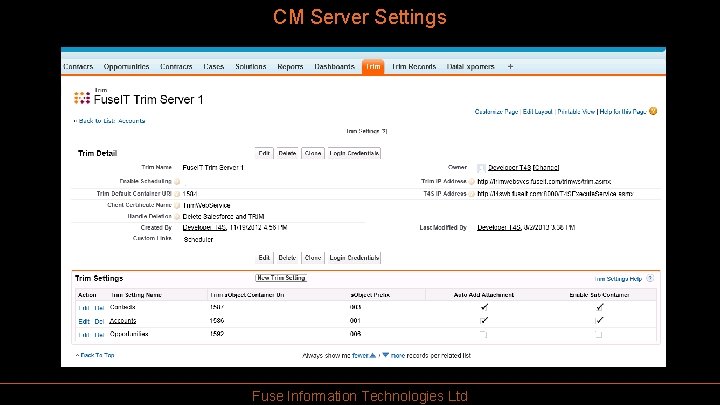This screenshot has height=405, width=720.
Task: Open the T4S IP Address URL
Action: (556, 194)
